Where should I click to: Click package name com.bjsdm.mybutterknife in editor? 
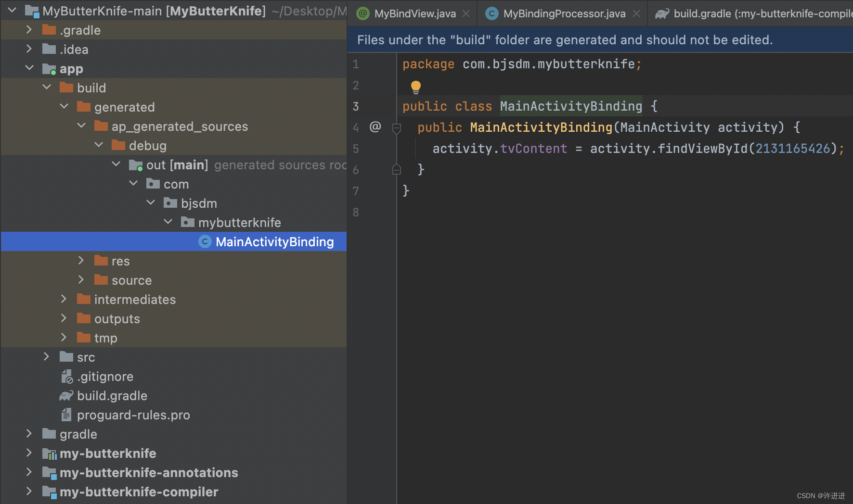click(x=549, y=64)
